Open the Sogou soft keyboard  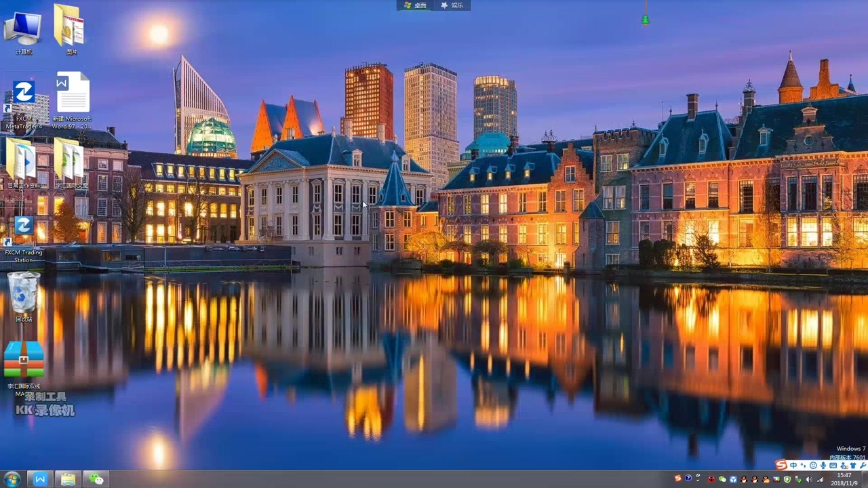[x=833, y=466]
